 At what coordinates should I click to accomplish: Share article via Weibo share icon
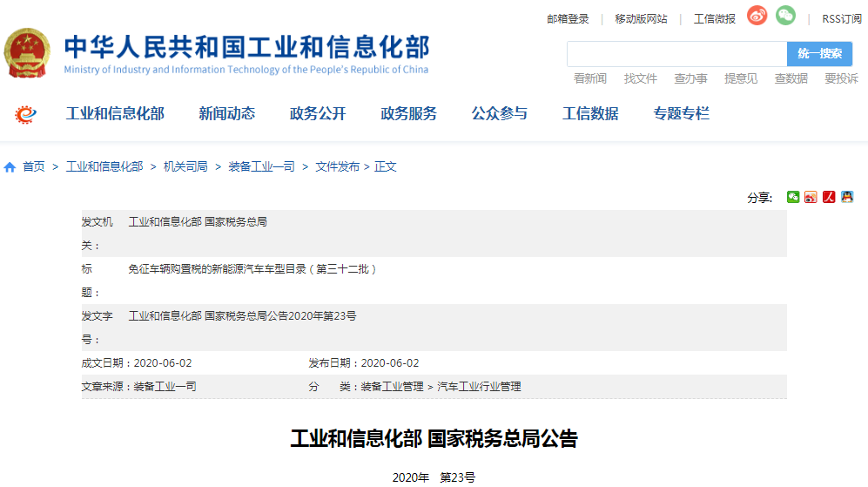pyautogui.click(x=811, y=197)
